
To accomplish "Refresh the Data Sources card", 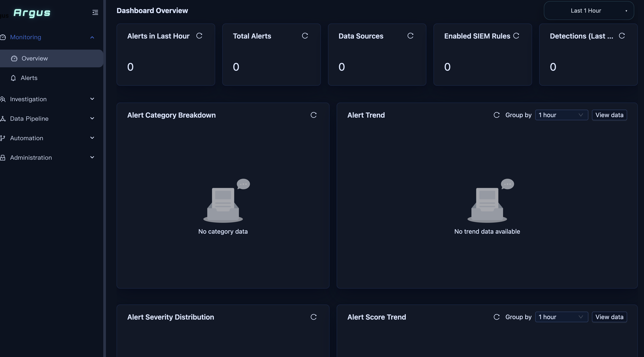I will tap(410, 36).
